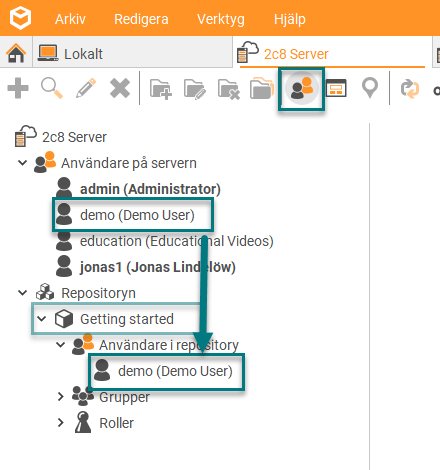Screen dimensions: 440x470
Task: Open the Verktyg menu
Action: [x=221, y=19]
